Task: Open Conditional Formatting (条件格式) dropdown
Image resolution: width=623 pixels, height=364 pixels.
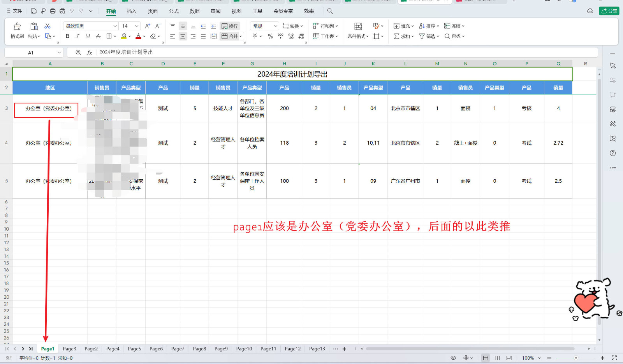Action: pyautogui.click(x=358, y=37)
